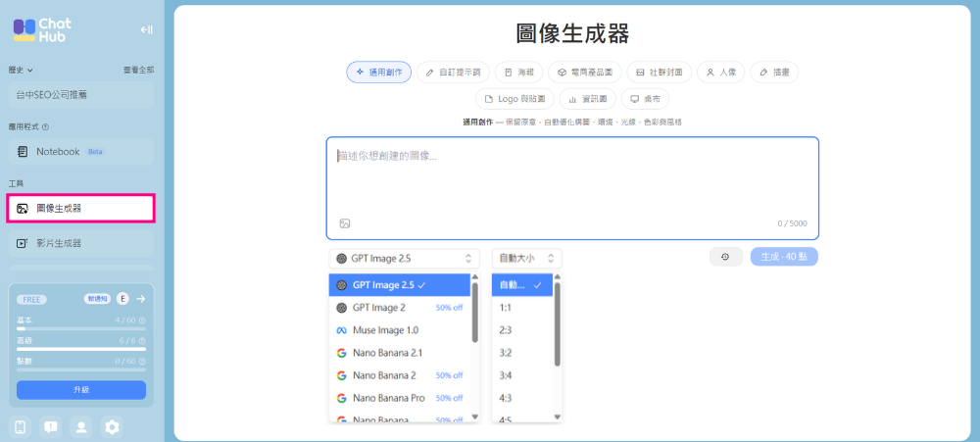Viewport: 980px width, 442px height.
Task: Select the 3:4 aspect ratio option
Action: point(522,375)
